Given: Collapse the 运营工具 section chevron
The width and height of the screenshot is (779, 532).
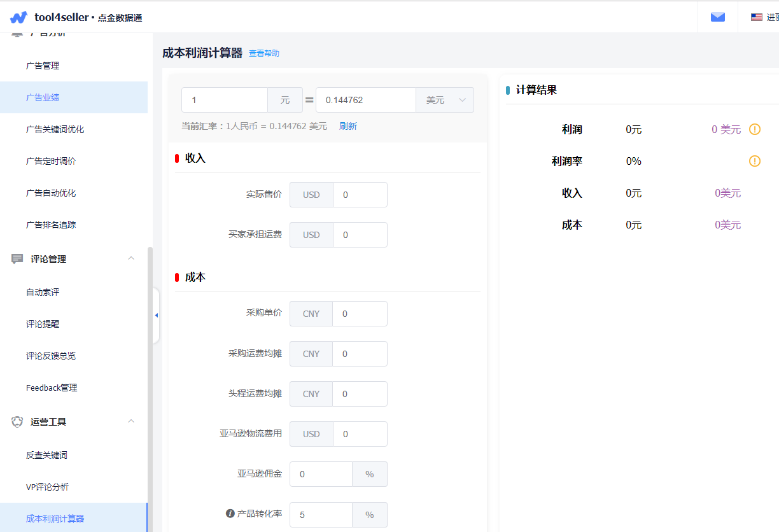Looking at the screenshot, I should click(131, 421).
